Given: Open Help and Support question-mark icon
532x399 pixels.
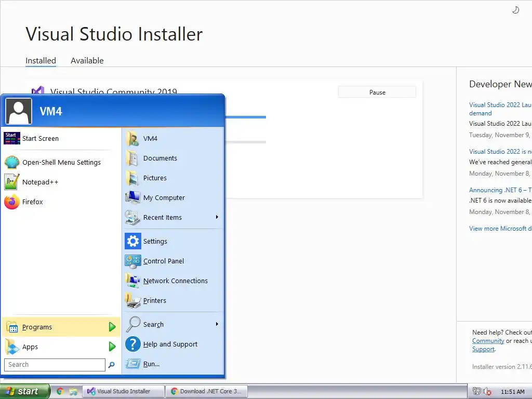Looking at the screenshot, I should (132, 344).
